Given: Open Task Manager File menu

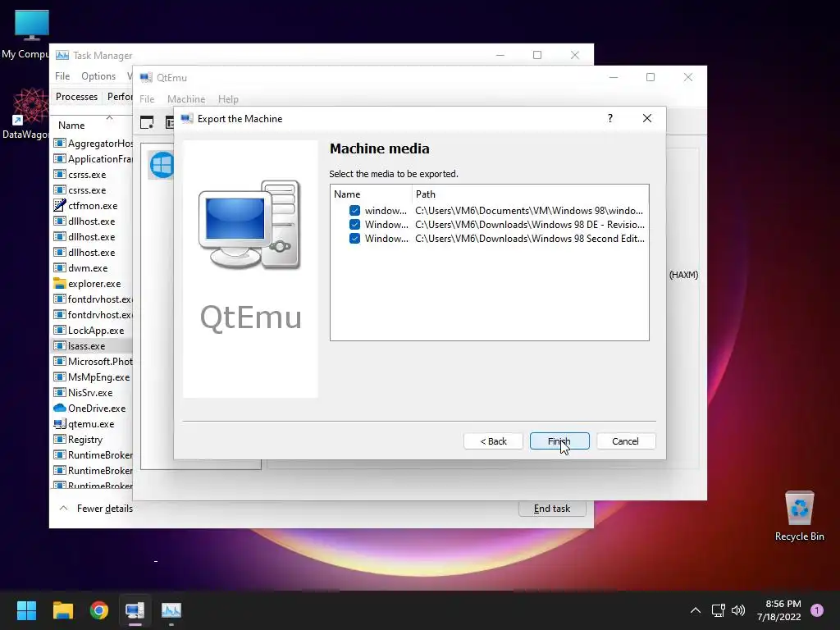Looking at the screenshot, I should [62, 76].
